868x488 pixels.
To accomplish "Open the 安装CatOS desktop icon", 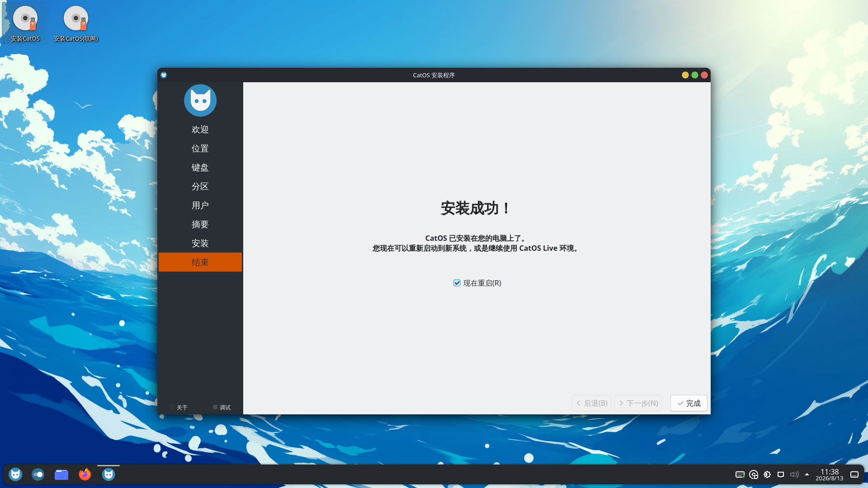I will [25, 24].
